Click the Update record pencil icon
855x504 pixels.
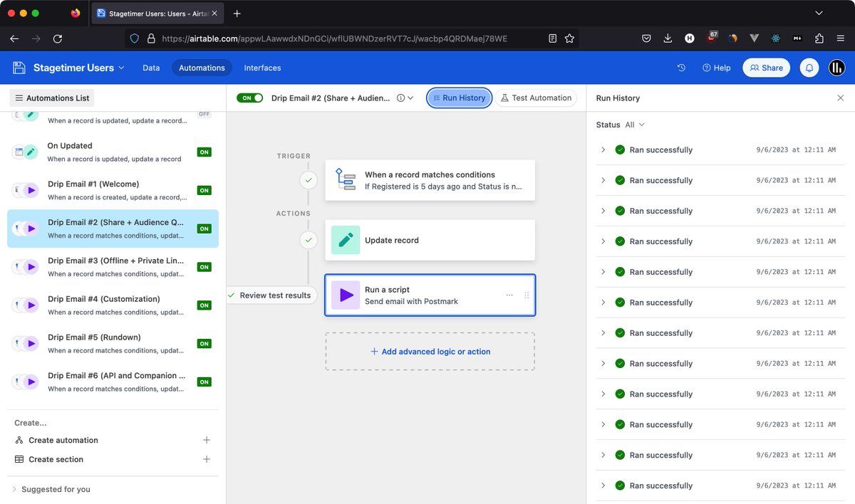pyautogui.click(x=346, y=241)
